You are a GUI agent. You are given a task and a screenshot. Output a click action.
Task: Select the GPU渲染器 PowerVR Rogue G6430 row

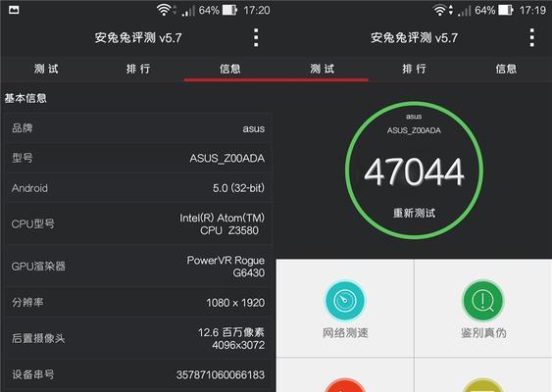138,266
